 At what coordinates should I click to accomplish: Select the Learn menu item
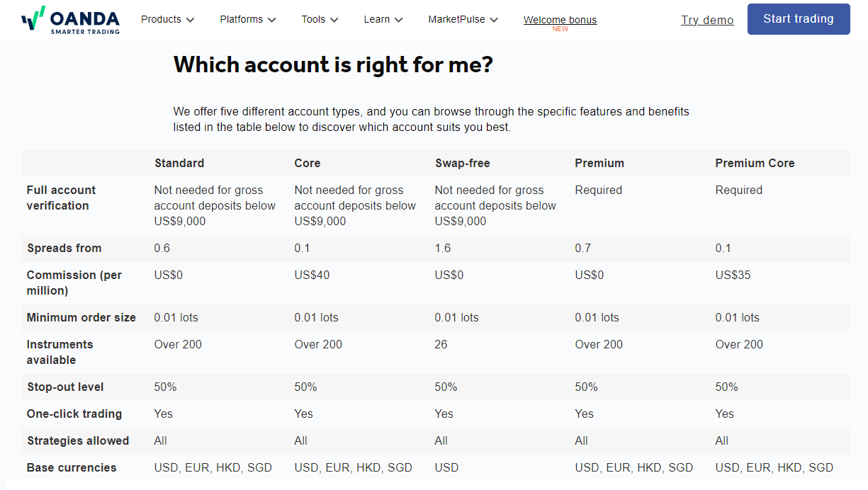coord(377,19)
